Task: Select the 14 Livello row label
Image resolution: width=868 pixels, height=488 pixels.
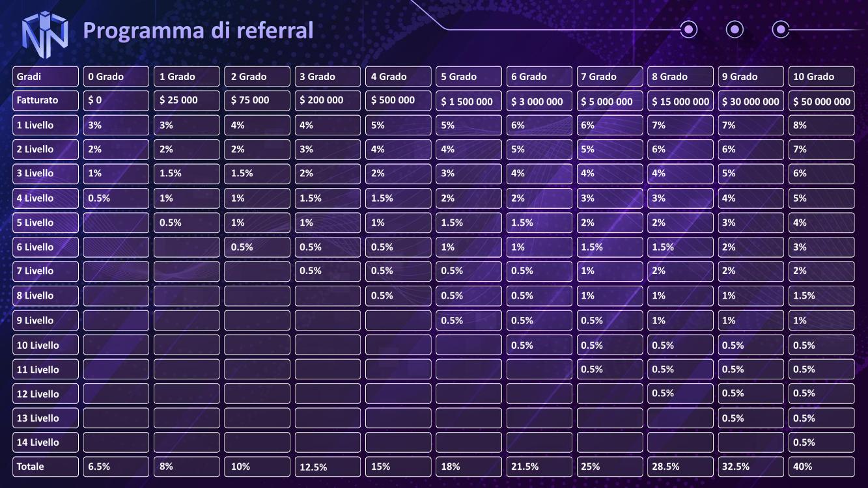Action: tap(45, 442)
